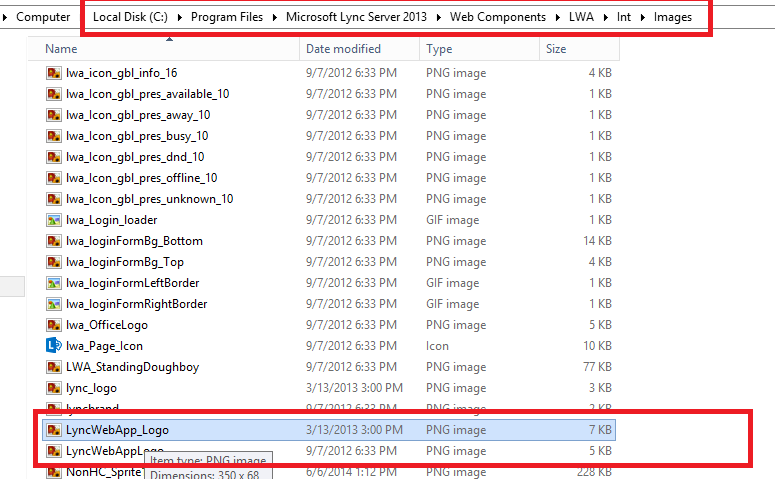Click the lwa_Page_Icon Lync icon

click(54, 346)
